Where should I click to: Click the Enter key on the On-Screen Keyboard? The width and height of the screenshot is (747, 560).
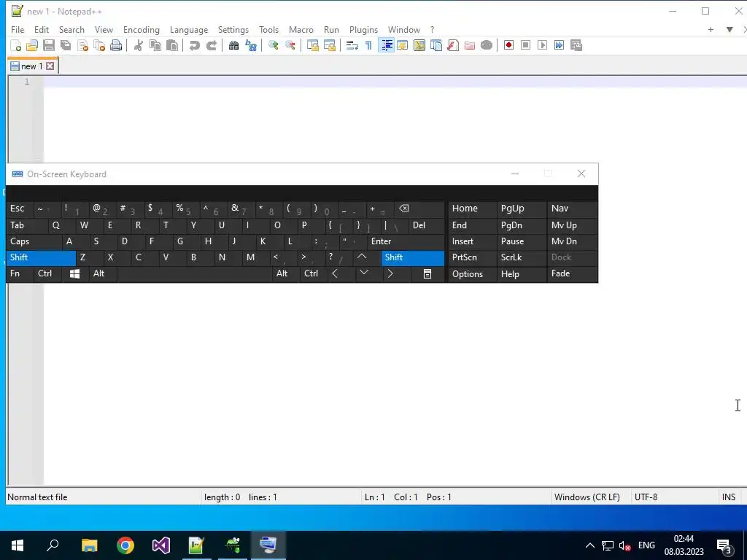pos(406,241)
